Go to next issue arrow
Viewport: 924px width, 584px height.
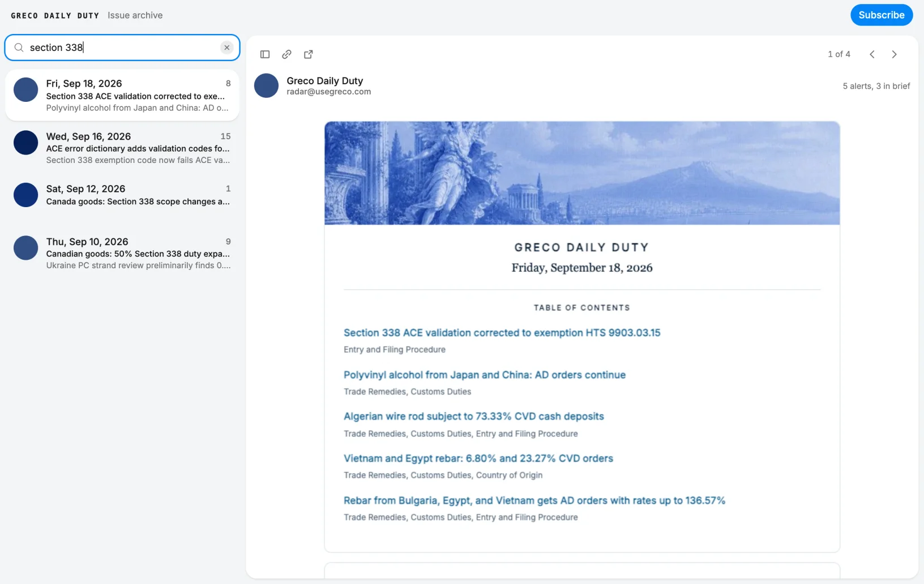pyautogui.click(x=894, y=54)
